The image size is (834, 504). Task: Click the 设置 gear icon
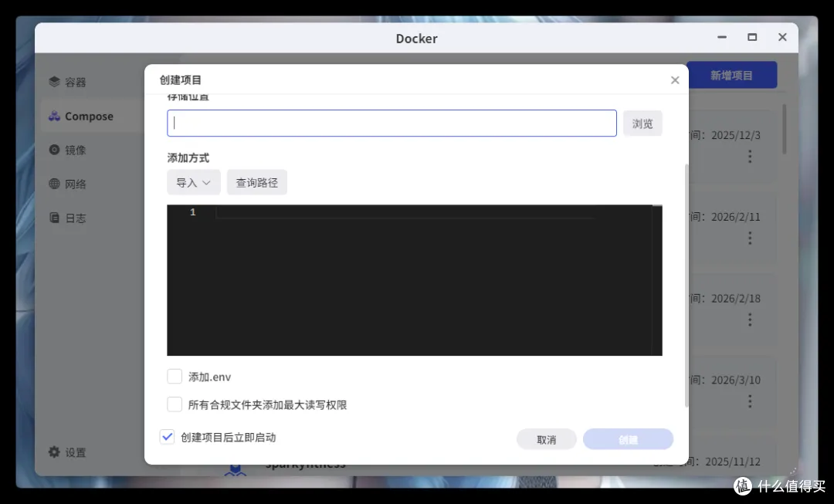tap(54, 452)
